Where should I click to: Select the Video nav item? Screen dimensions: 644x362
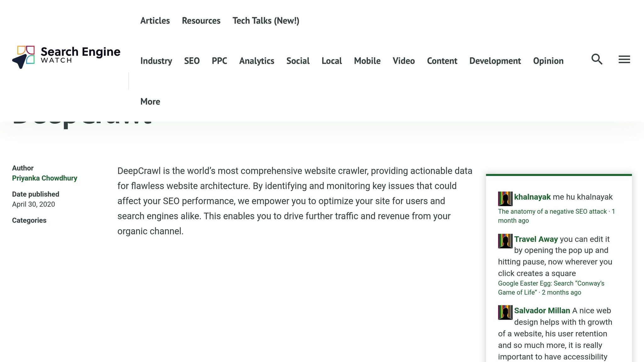click(404, 61)
